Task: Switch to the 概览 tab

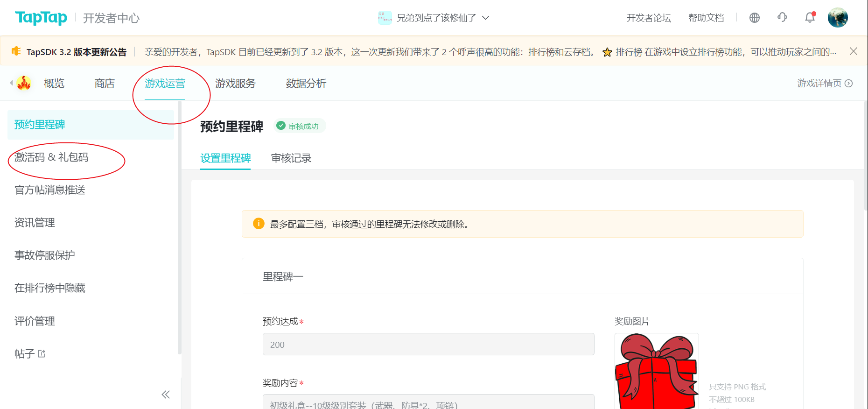Action: click(54, 84)
